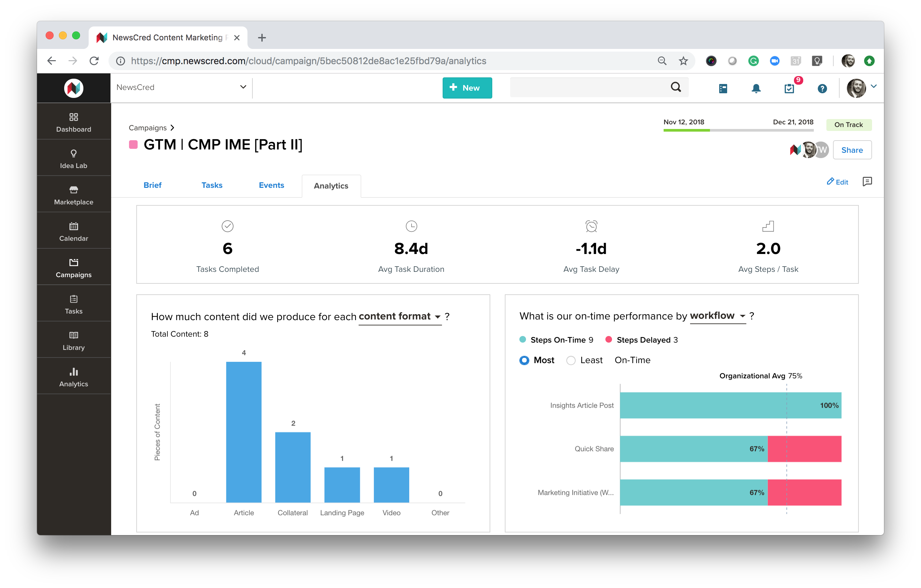
Task: Switch to the Events tab
Action: point(272,185)
